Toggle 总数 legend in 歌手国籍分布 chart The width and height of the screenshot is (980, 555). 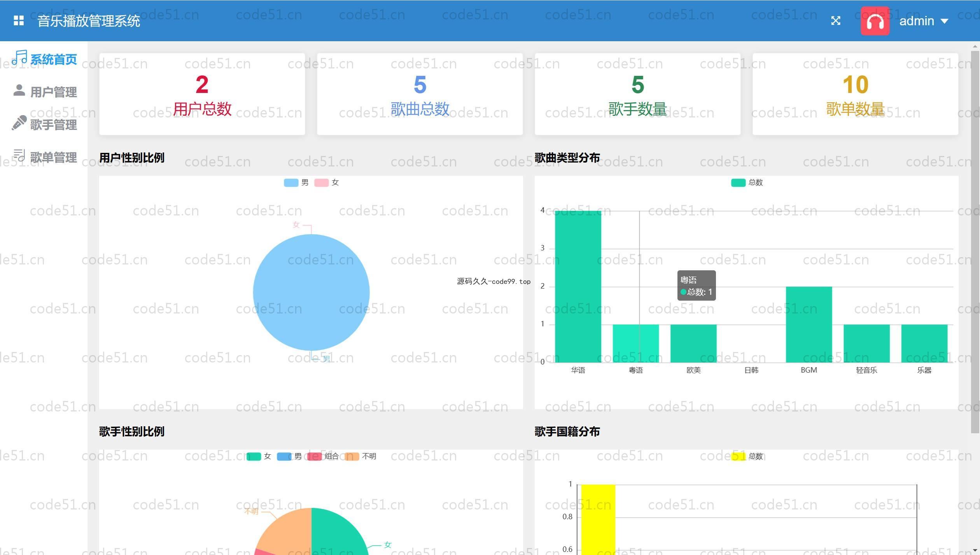pos(747,456)
